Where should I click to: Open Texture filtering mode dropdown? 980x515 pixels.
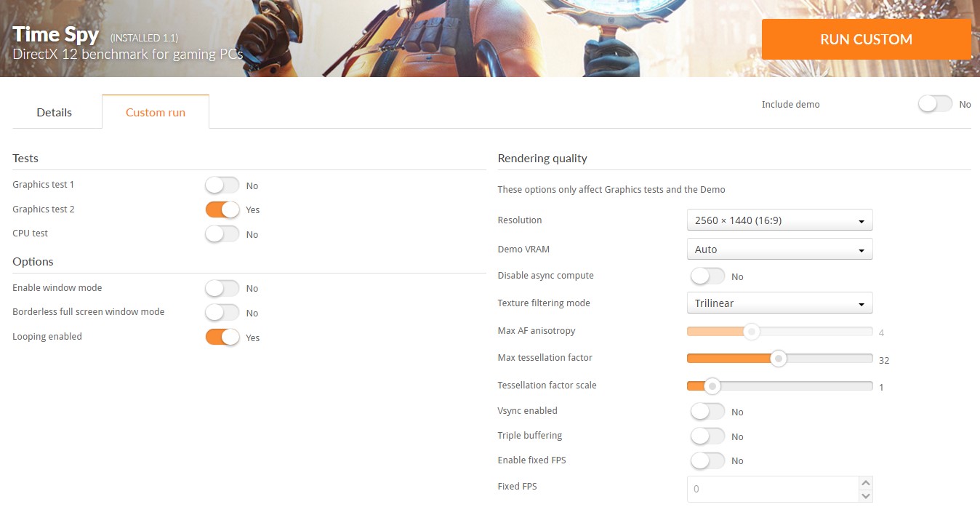tap(779, 303)
